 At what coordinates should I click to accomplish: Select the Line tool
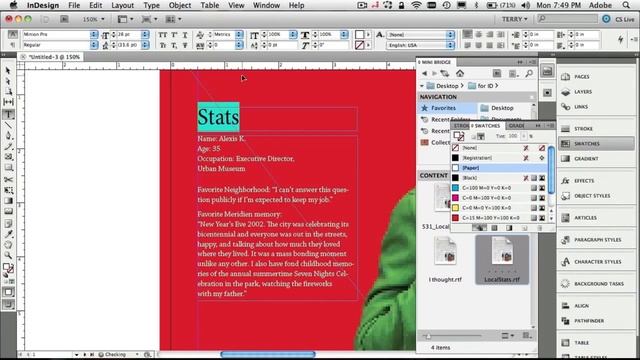(8, 125)
